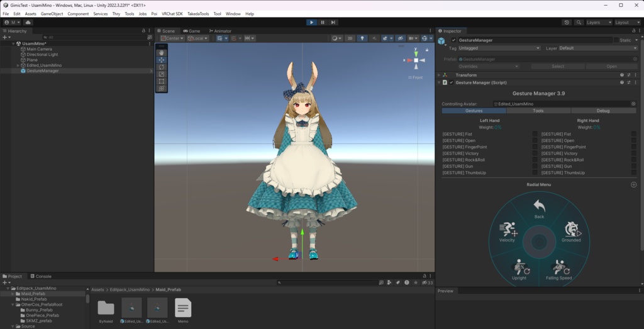Toggle 2D view mode in Scene
Viewport: 644px width, 329px height.
(350, 38)
